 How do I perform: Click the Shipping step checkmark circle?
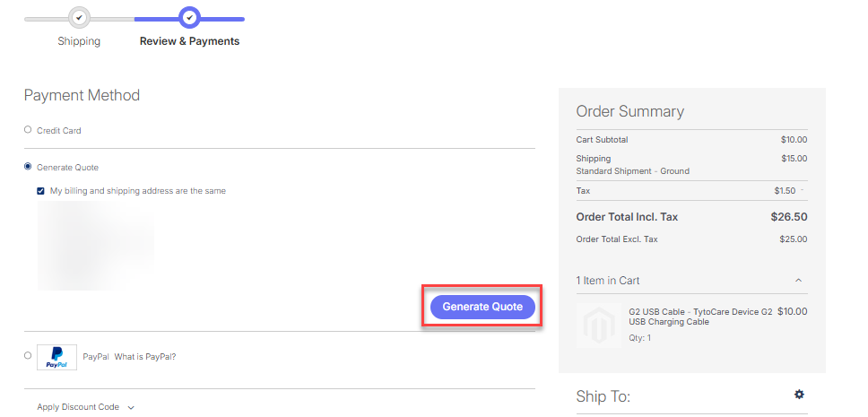(x=79, y=18)
